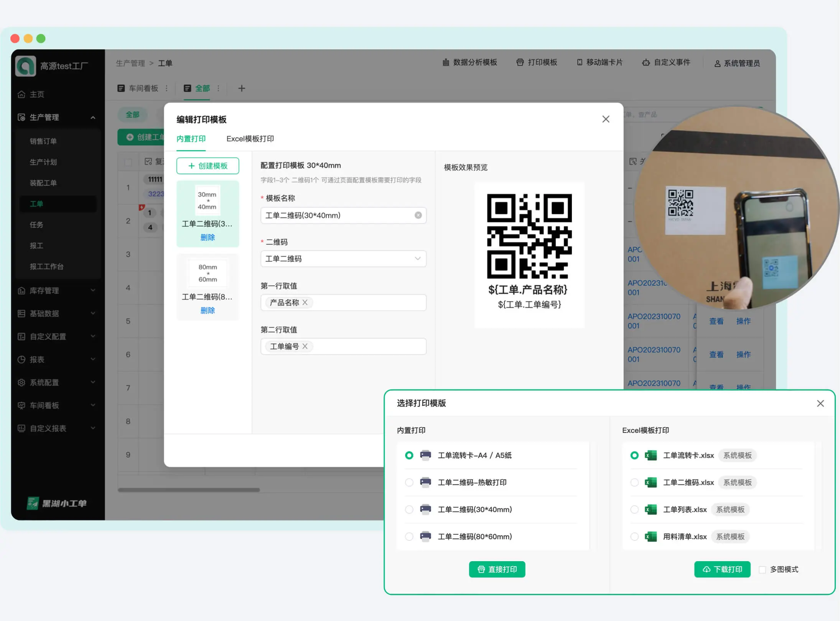This screenshot has height=621, width=840.
Task: Open the 二维码 dropdown field
Action: 343,259
